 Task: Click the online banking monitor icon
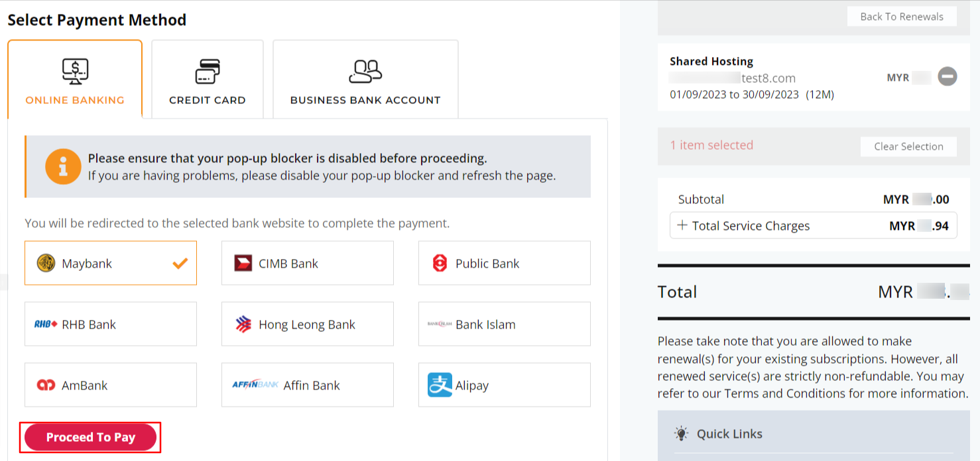(x=75, y=71)
